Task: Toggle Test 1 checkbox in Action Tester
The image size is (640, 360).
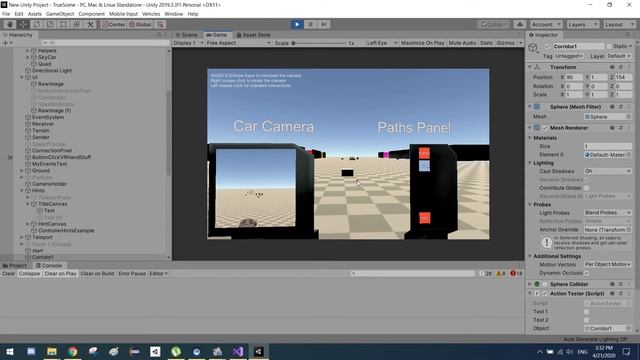Action: click(x=587, y=312)
